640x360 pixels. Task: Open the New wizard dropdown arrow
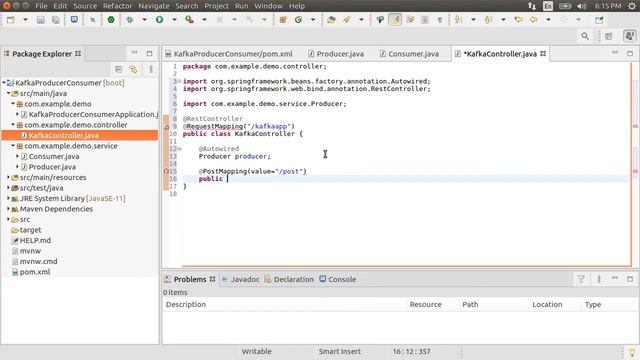tap(25, 20)
